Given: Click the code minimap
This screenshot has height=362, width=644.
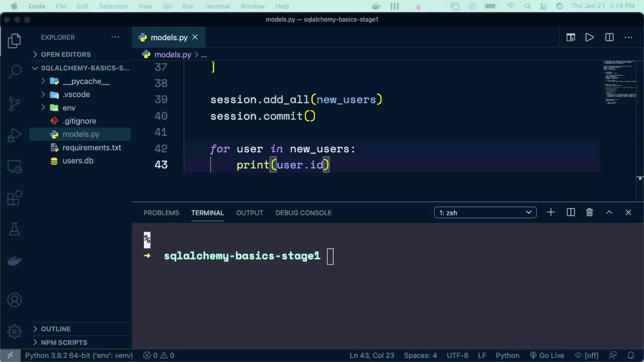Looking at the screenshot, I should (x=619, y=82).
